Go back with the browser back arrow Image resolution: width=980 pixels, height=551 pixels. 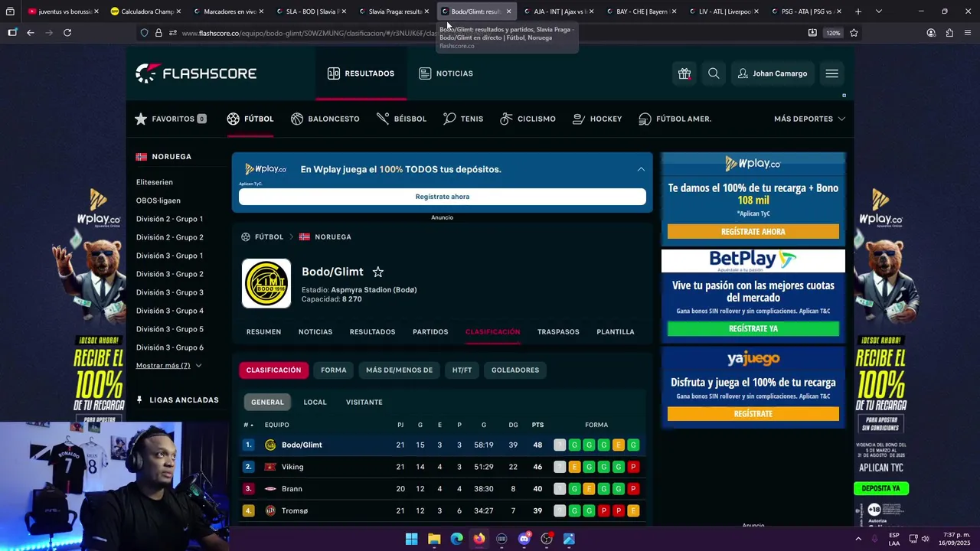click(30, 33)
